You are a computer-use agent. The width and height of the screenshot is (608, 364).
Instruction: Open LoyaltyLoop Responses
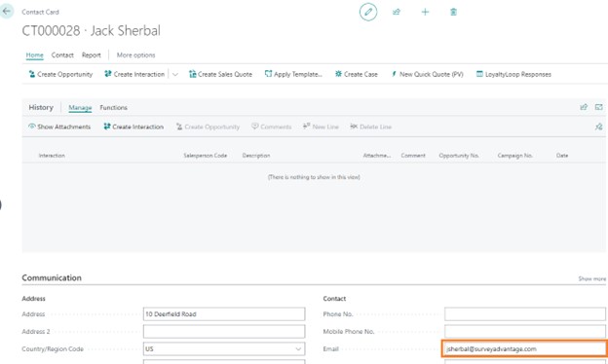click(513, 74)
